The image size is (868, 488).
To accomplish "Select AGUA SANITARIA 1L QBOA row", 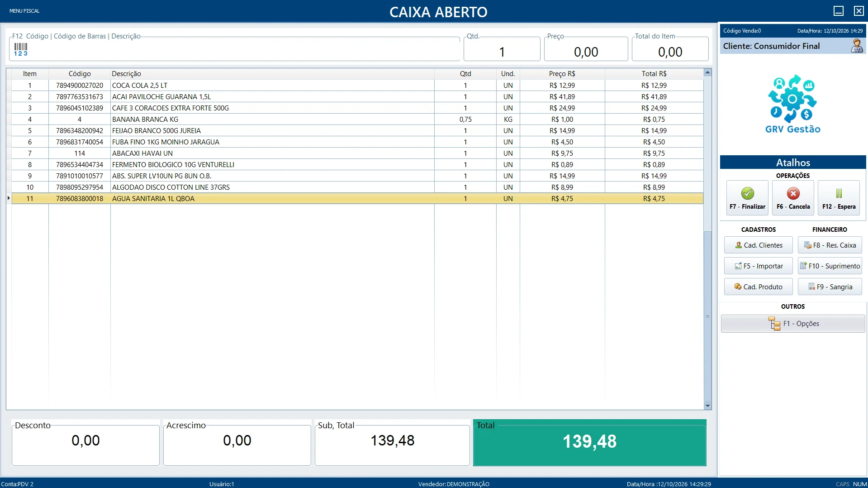I will coord(357,198).
